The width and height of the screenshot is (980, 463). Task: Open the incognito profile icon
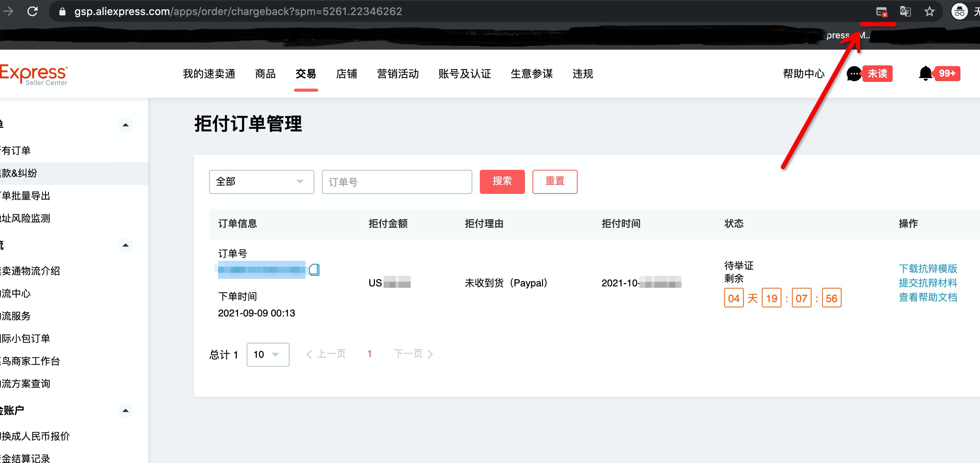959,11
